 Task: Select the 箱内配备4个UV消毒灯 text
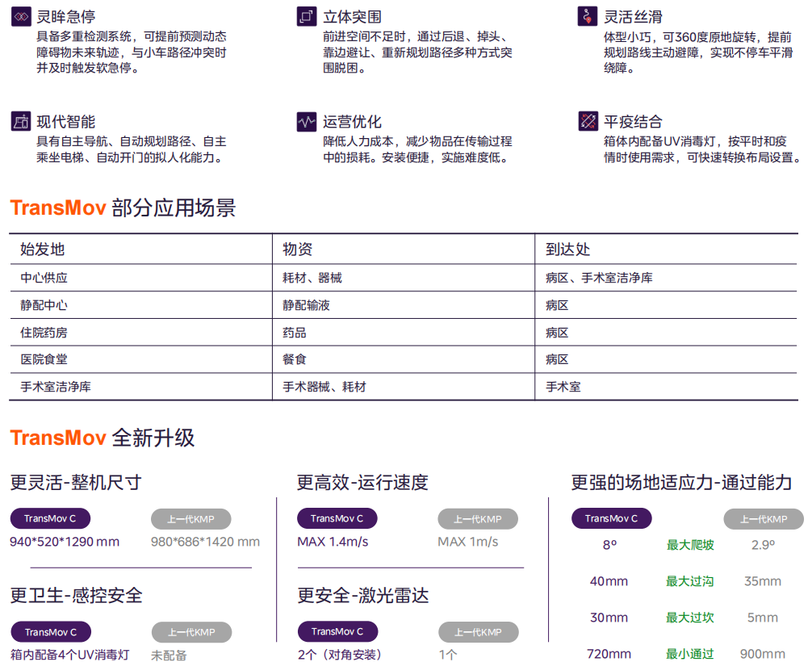coord(70,655)
